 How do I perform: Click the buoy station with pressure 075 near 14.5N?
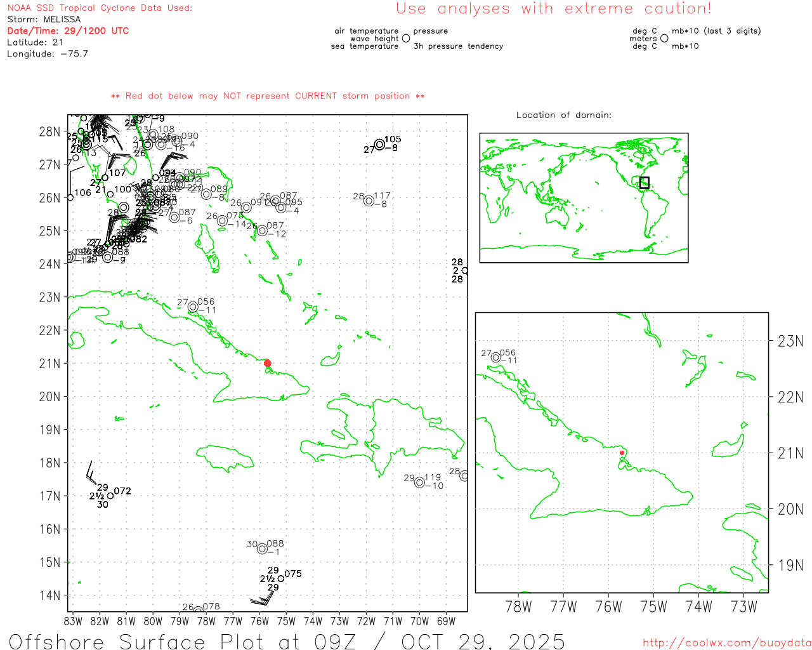[x=281, y=578]
